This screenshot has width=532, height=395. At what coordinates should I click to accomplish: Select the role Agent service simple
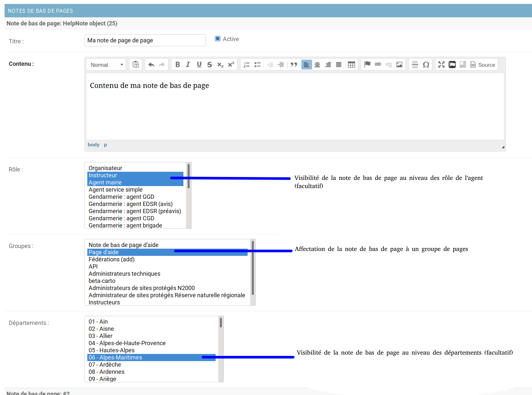(x=115, y=189)
